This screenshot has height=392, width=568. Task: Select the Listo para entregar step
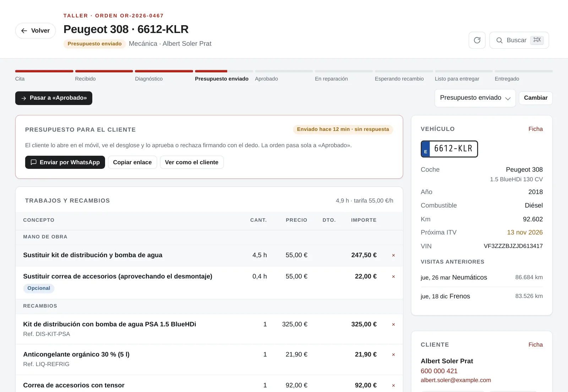point(464,76)
